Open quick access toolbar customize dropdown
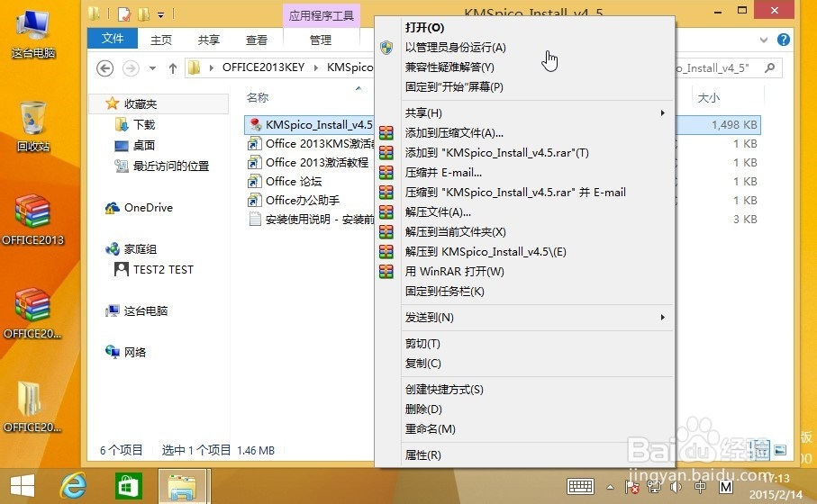The image size is (817, 504). point(161,15)
